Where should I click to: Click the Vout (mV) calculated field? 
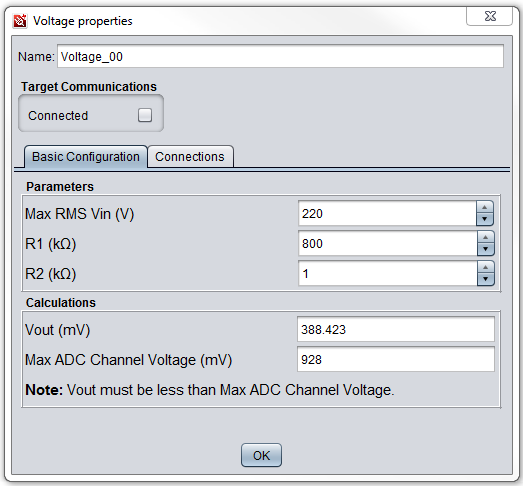pos(396,329)
